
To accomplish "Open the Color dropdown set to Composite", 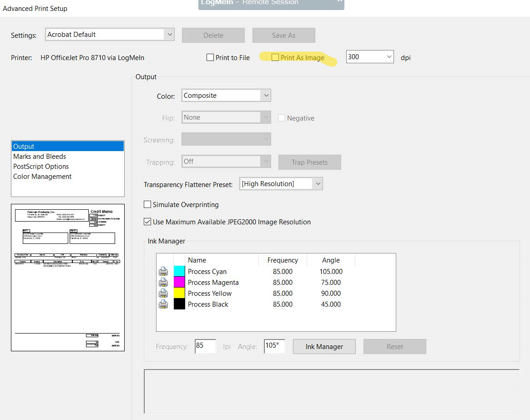I will point(226,96).
